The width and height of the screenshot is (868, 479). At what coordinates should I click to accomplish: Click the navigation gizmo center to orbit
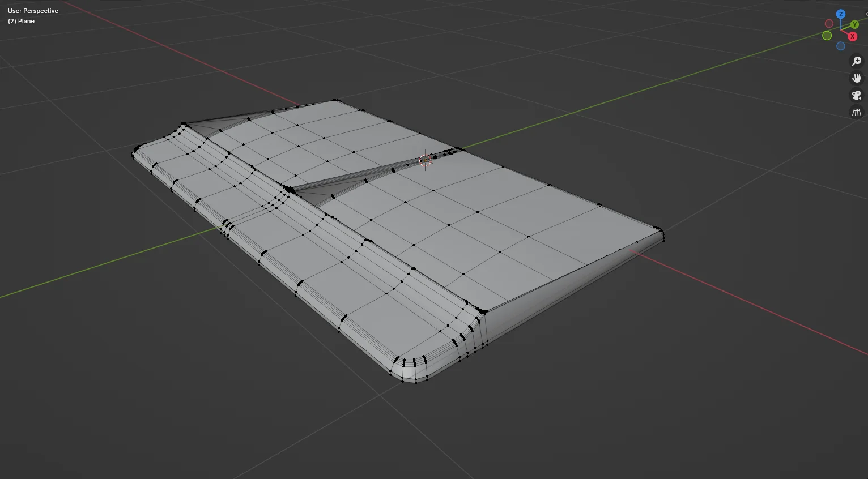(841, 30)
